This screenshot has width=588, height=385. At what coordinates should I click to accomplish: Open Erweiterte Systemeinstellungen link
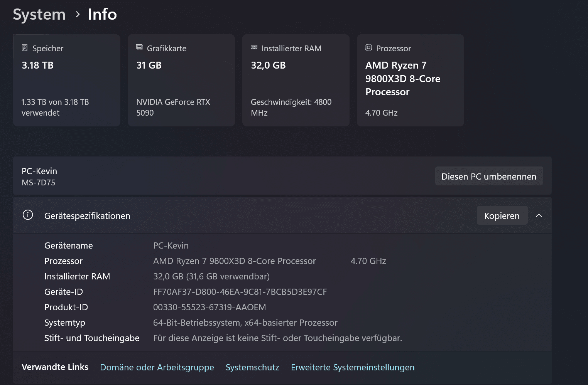pos(352,367)
